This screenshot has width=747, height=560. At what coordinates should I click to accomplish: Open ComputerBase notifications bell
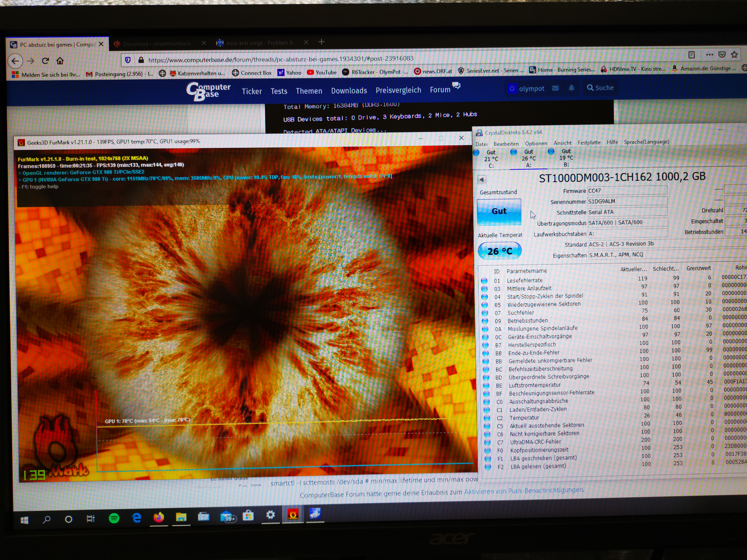(x=571, y=88)
